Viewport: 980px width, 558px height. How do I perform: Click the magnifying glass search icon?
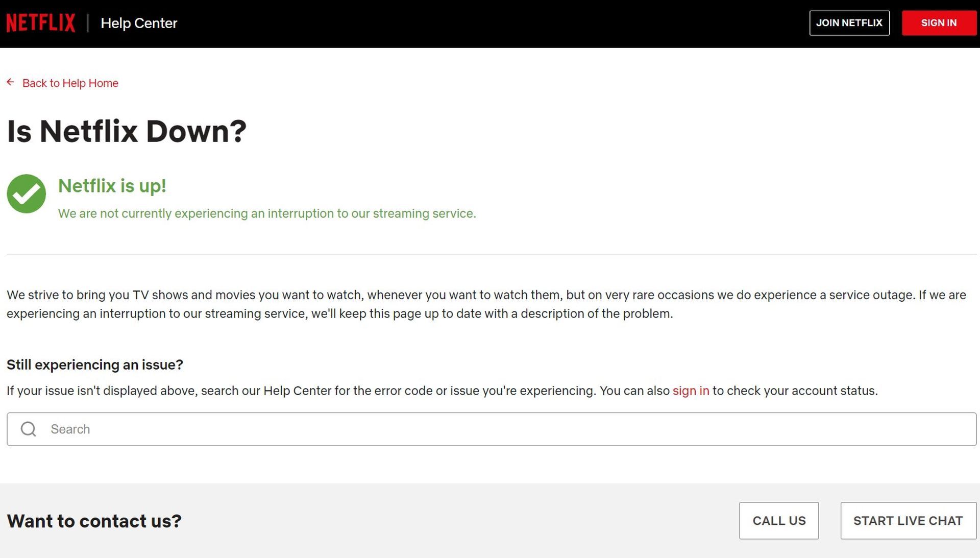point(29,429)
